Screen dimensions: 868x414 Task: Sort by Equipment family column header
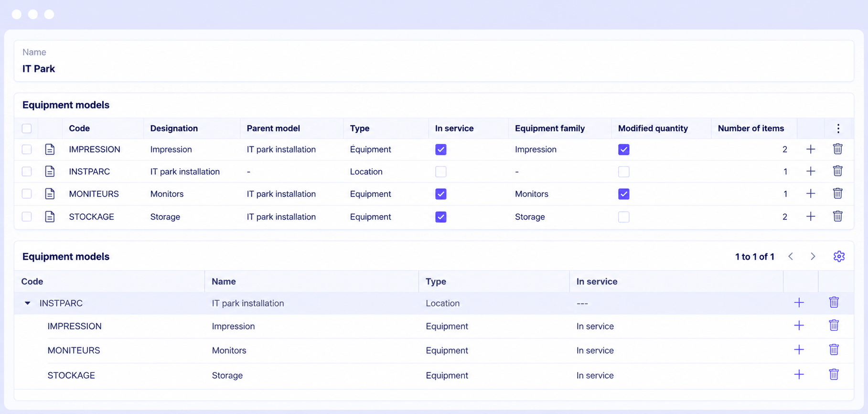(550, 128)
